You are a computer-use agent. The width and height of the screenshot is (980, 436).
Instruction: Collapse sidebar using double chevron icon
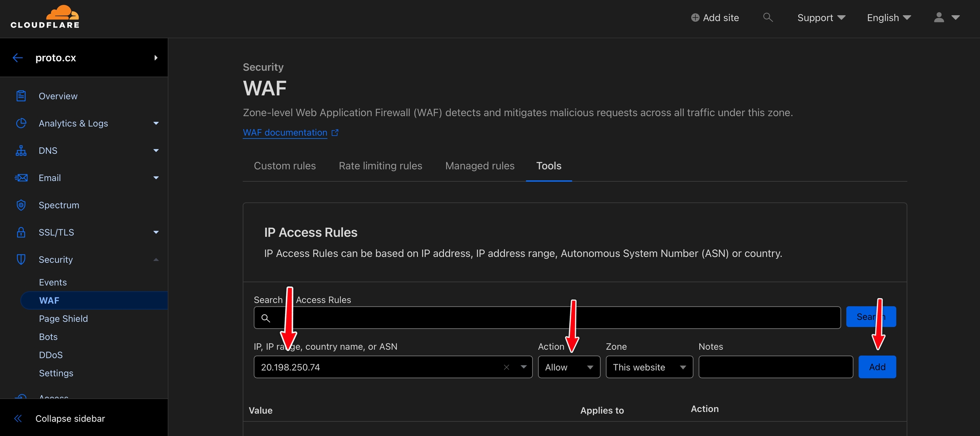pyautogui.click(x=18, y=419)
